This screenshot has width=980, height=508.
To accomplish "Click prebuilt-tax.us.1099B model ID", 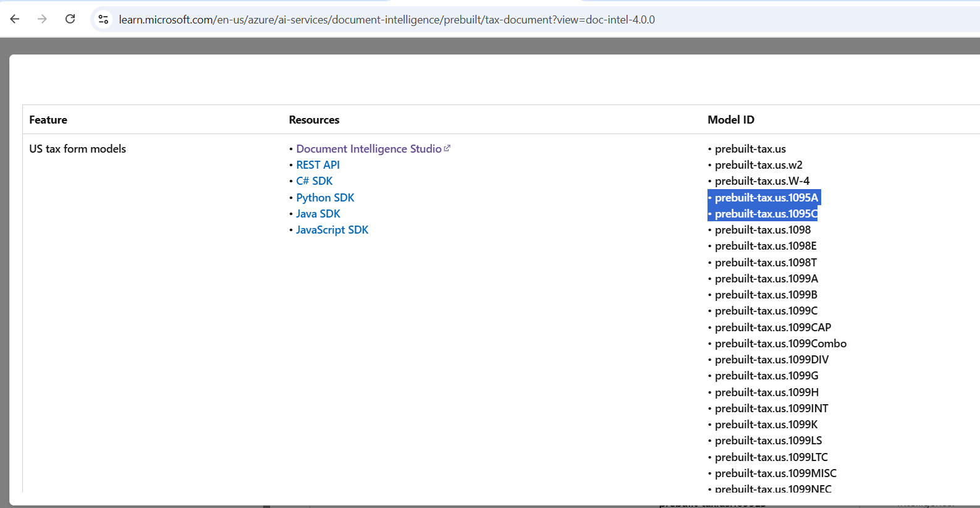I will (x=766, y=295).
